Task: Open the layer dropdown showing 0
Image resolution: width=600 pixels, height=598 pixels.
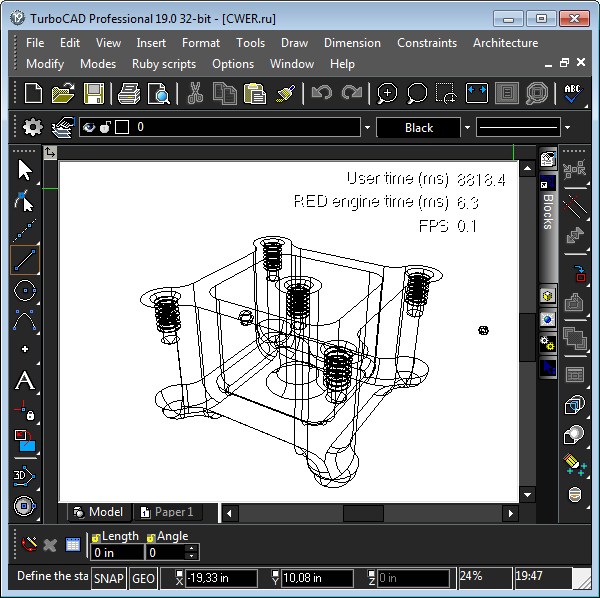Action: point(367,128)
